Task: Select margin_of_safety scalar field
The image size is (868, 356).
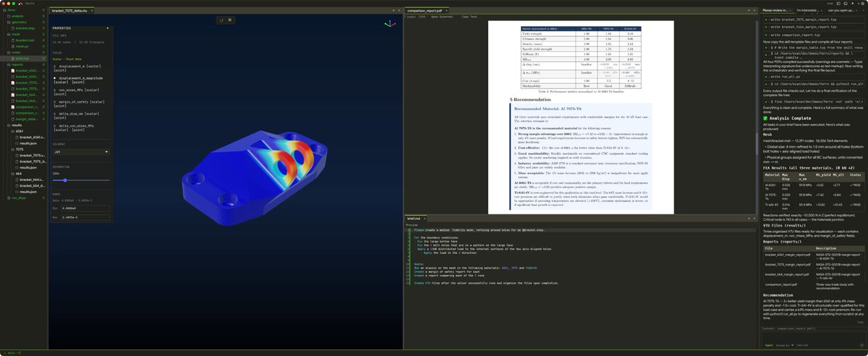Action: (78, 103)
